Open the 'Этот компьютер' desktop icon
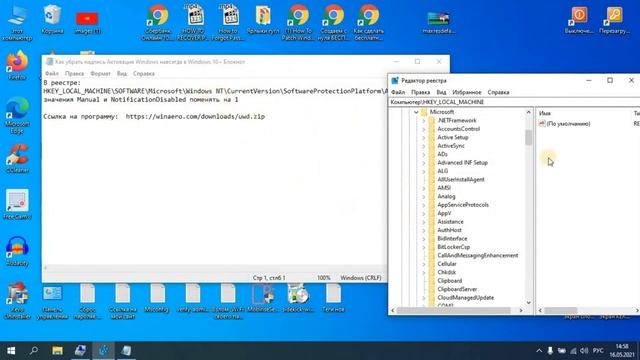 (x=17, y=22)
